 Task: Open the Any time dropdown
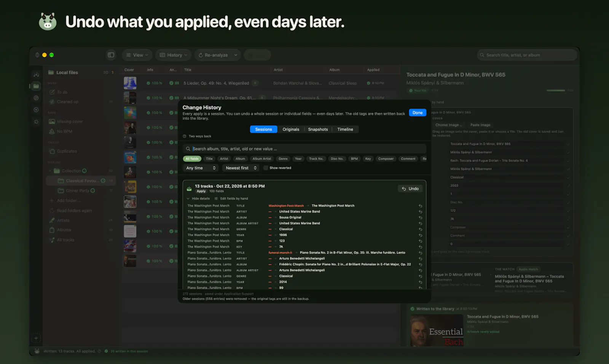tap(201, 168)
